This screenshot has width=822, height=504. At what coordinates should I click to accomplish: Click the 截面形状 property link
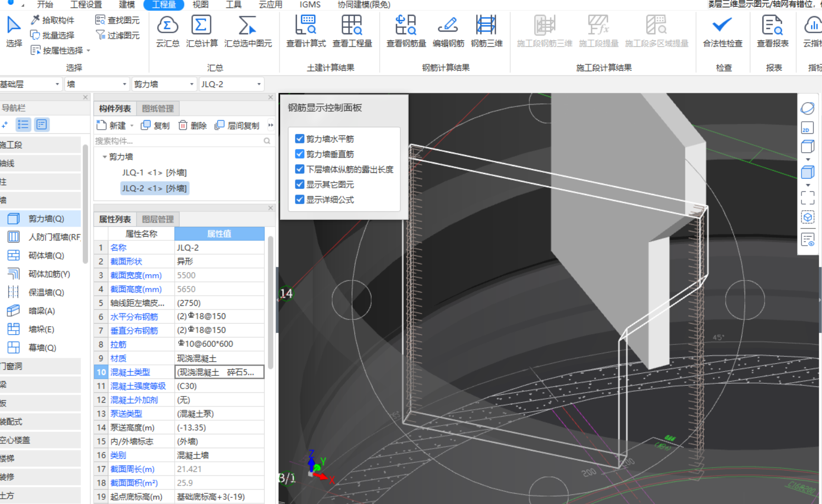click(126, 261)
